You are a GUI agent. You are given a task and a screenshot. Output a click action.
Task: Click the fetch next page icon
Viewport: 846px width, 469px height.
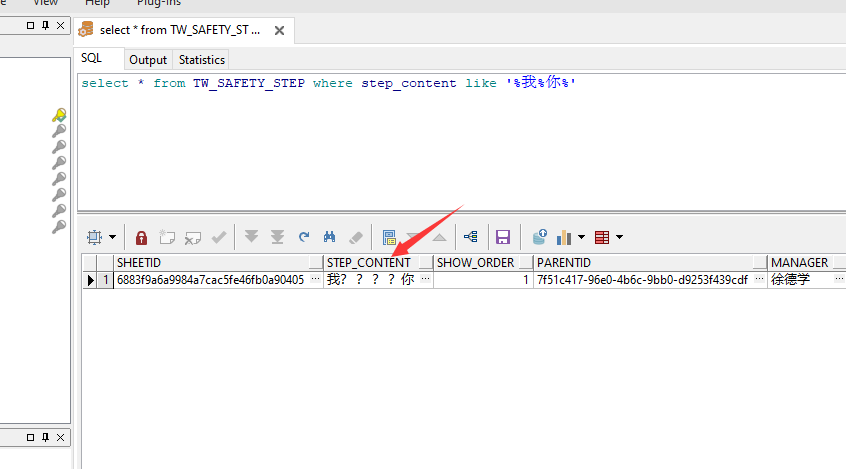(251, 237)
